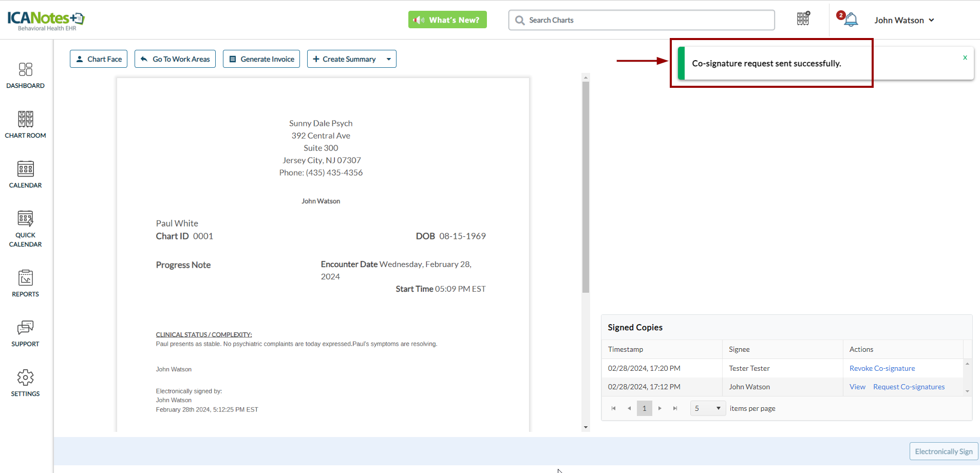This screenshot has height=473, width=980.
Task: Go to previous page of Signed Copies
Action: pos(629,408)
